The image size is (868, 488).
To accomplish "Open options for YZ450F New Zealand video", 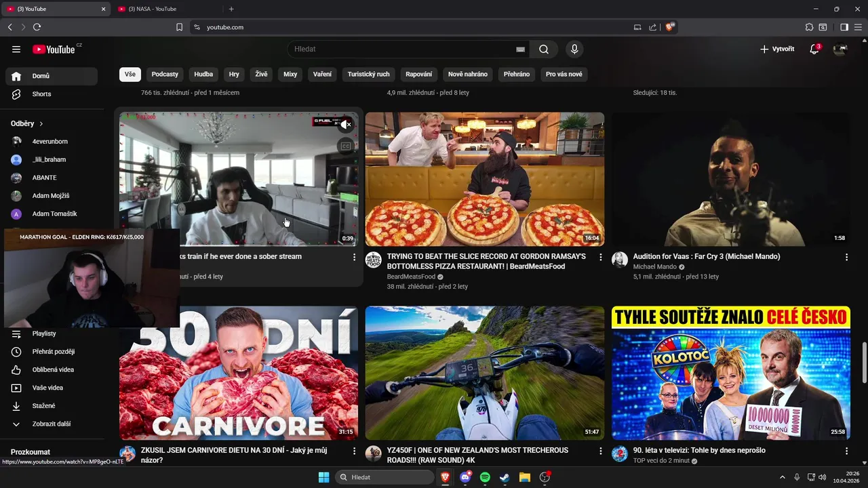I will 600,451.
